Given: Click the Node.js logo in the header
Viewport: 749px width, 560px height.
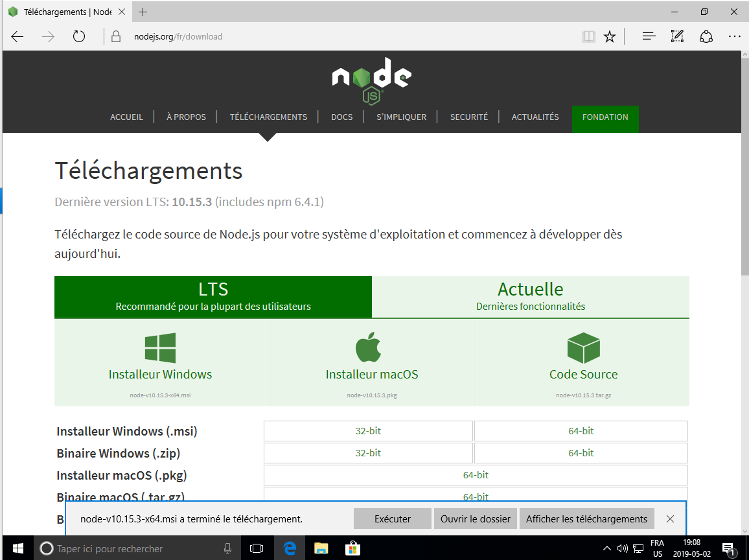Looking at the screenshot, I should [x=372, y=81].
